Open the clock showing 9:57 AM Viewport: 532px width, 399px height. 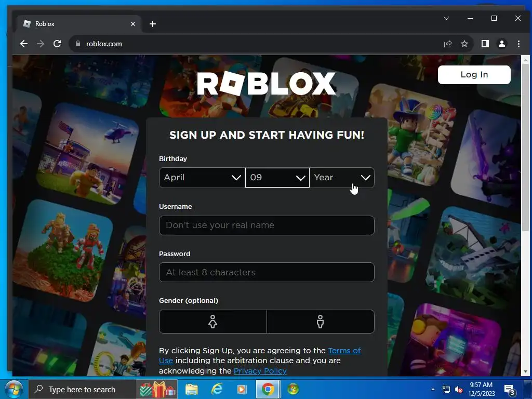tap(482, 389)
